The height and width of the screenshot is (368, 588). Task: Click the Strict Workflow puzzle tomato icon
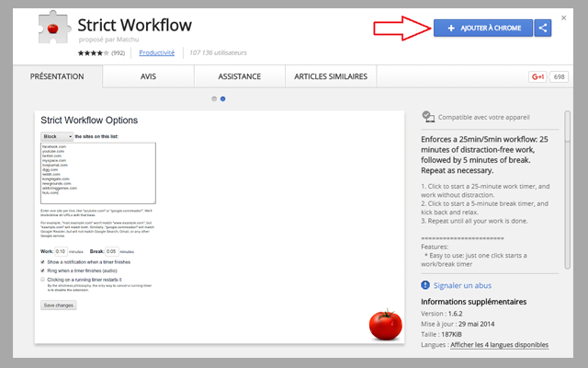[x=54, y=27]
